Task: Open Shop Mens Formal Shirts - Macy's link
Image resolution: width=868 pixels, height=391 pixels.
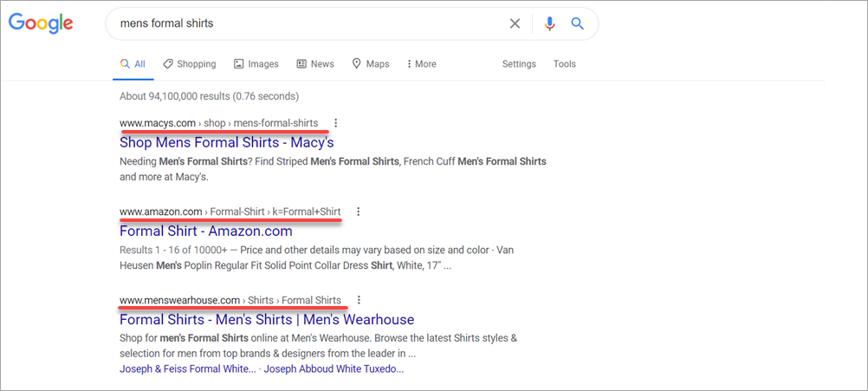Action: coord(226,142)
